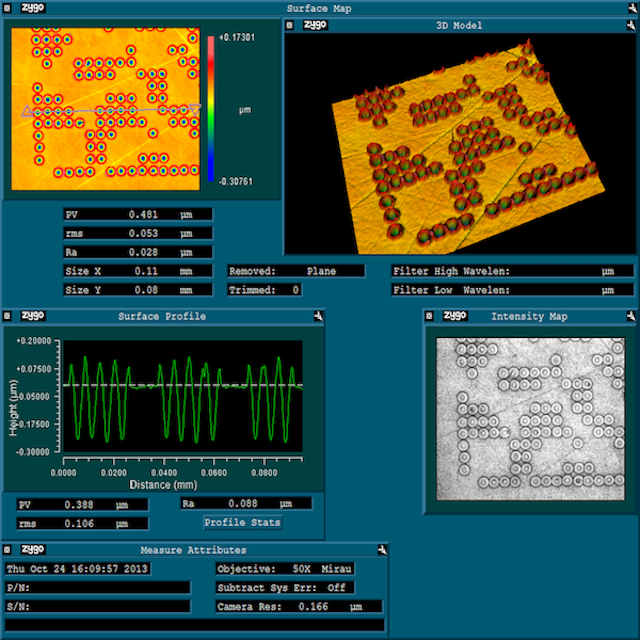This screenshot has width=640, height=640.
Task: Click the Removed: Plane field
Action: [x=296, y=271]
